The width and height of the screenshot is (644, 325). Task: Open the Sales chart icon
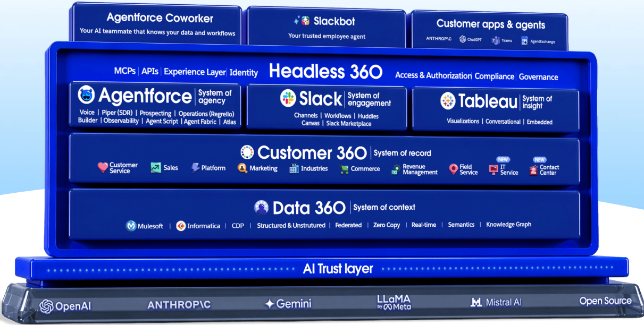tap(155, 168)
